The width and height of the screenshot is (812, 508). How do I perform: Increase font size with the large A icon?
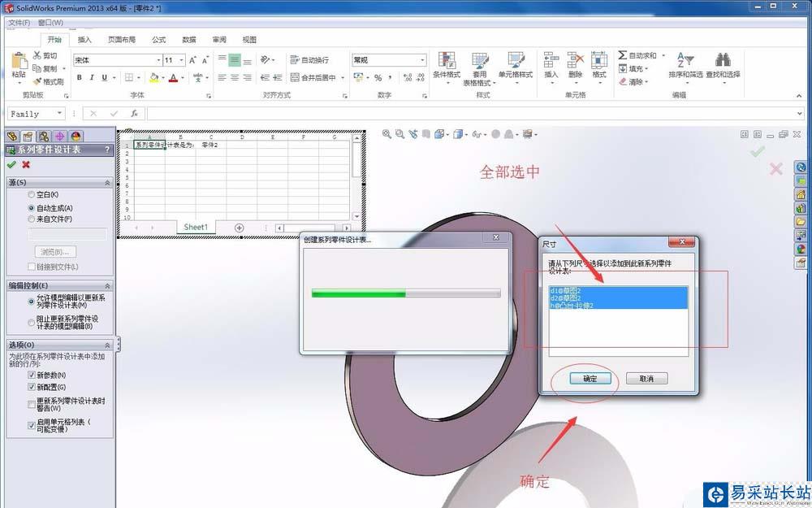[x=192, y=60]
